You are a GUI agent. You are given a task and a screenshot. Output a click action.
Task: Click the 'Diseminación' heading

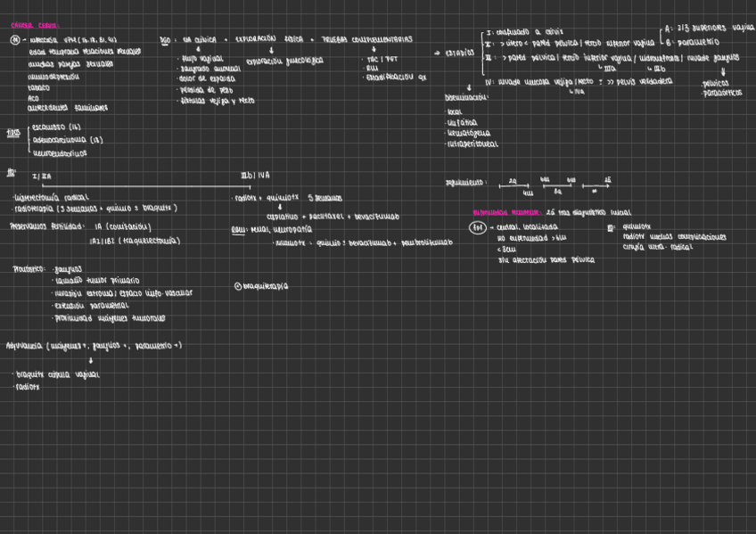pos(466,97)
